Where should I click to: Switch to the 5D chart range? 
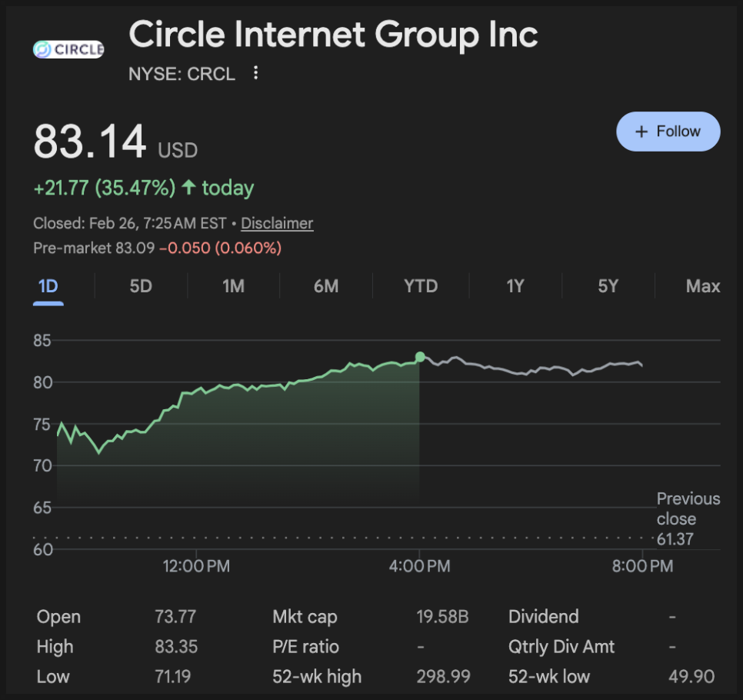click(141, 286)
